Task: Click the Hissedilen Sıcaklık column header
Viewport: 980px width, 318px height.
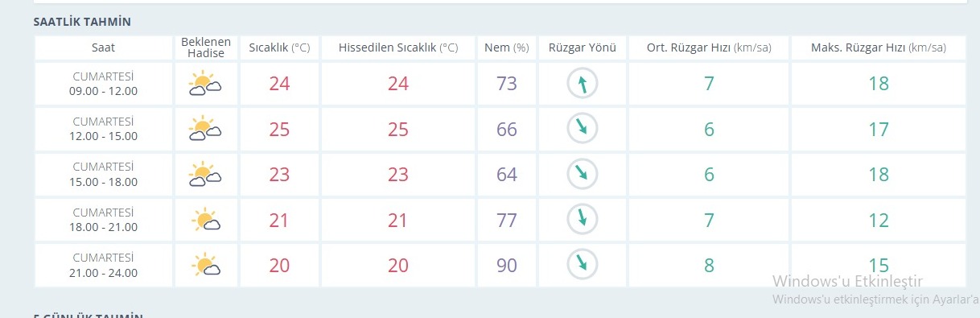Action: tap(398, 47)
